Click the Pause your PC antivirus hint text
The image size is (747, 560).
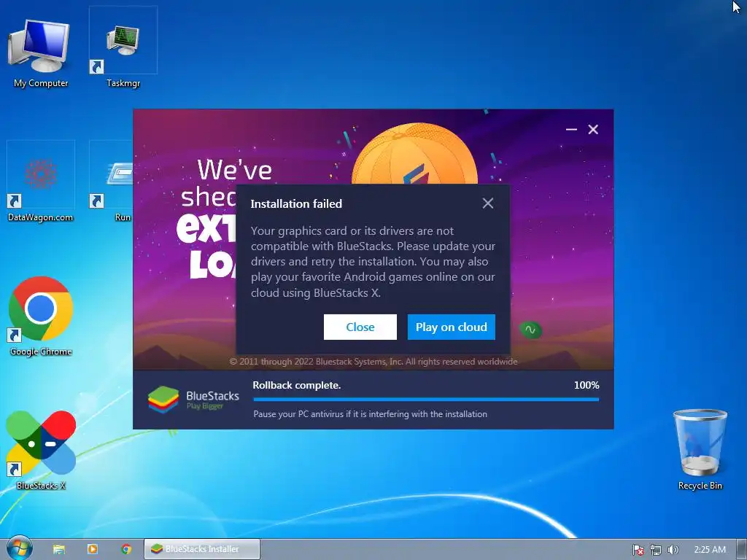[370, 414]
